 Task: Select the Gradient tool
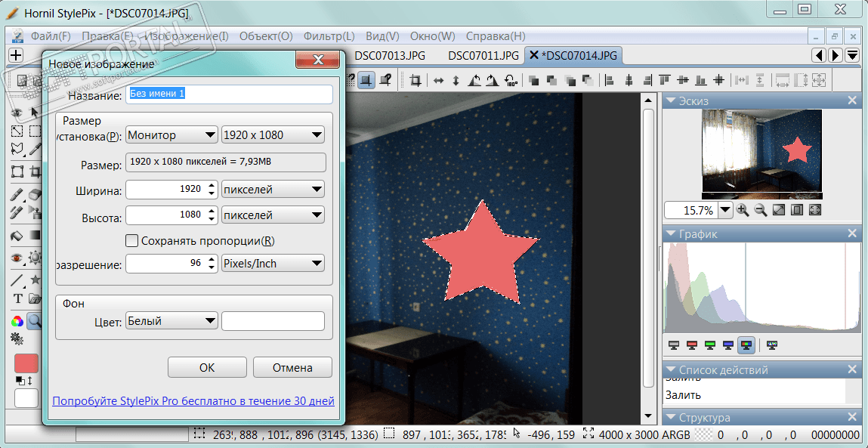35,236
